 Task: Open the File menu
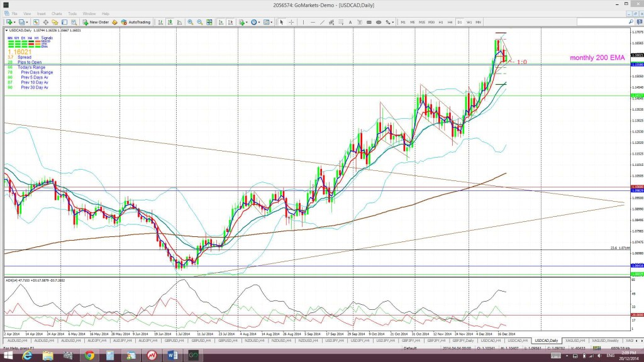(x=14, y=14)
